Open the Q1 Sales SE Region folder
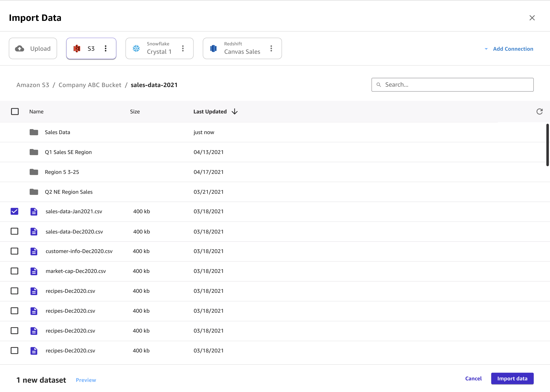This screenshot has height=392, width=550. pos(68,152)
